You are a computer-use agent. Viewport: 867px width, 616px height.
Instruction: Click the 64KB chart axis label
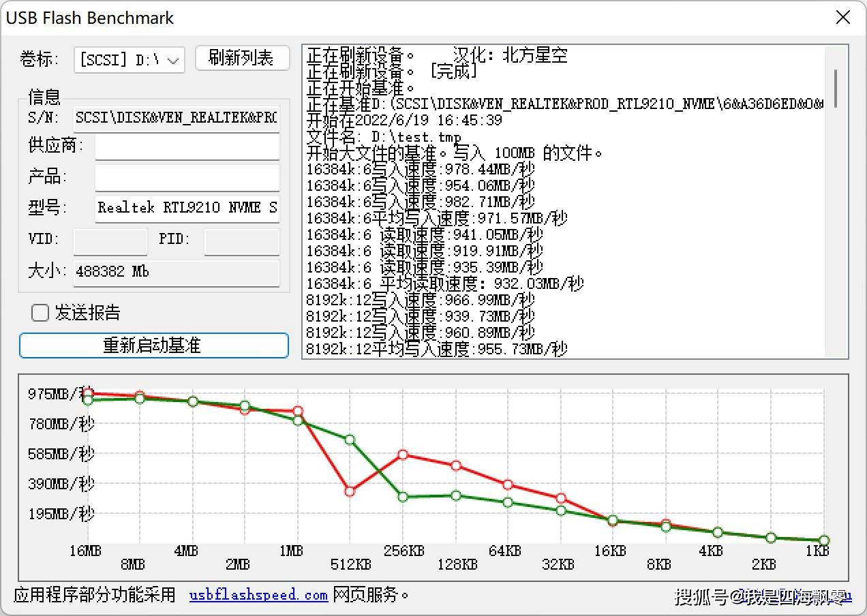click(504, 551)
